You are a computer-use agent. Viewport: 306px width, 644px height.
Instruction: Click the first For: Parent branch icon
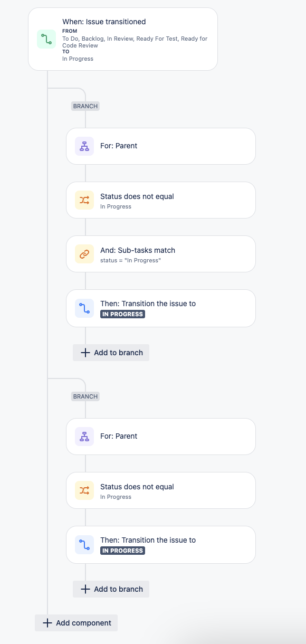pyautogui.click(x=84, y=146)
